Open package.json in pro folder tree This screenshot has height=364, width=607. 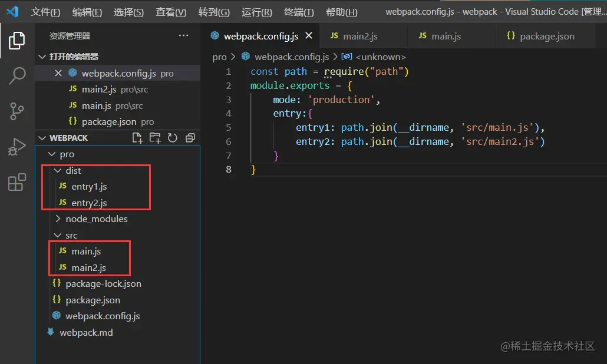click(x=118, y=300)
